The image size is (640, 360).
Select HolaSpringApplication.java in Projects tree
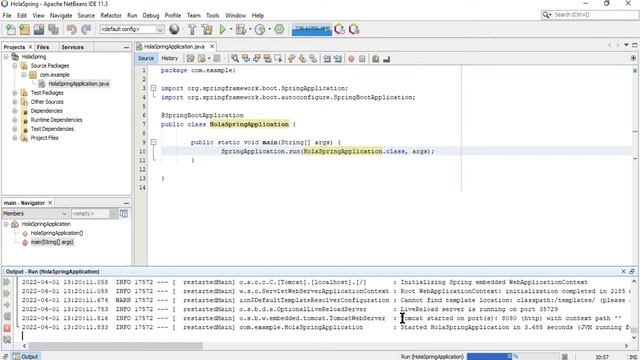coord(78,84)
